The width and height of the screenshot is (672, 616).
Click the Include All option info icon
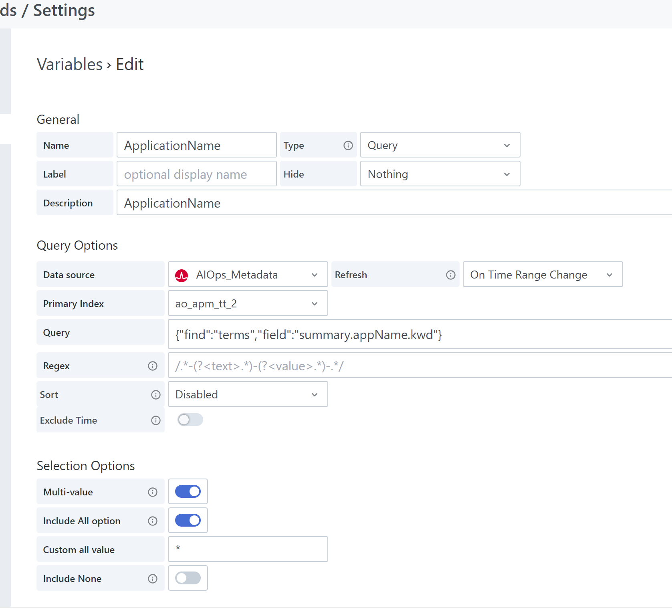[153, 521]
